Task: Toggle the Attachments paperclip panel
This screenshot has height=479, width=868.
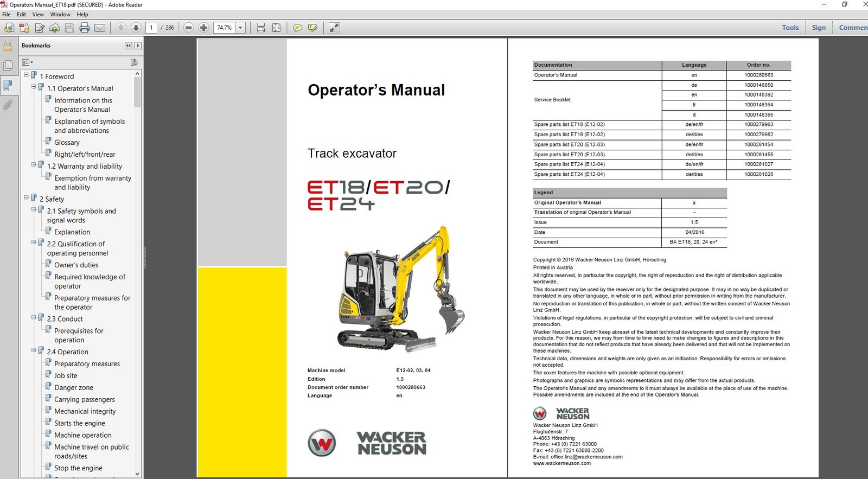Action: pos(8,105)
